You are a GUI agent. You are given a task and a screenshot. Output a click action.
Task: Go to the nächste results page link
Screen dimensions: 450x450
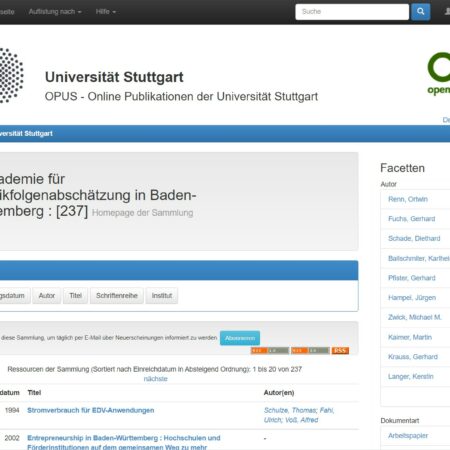click(155, 379)
